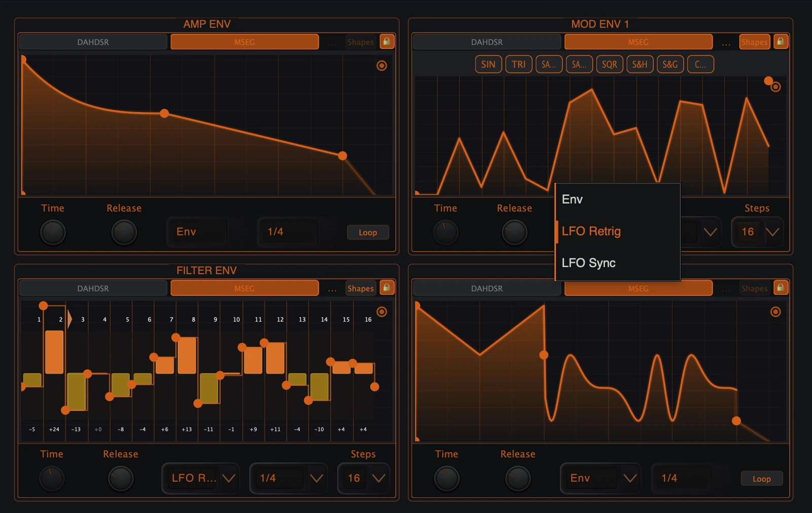Toggle Shapes in bottom-right envelope panel
The image size is (812, 513).
click(x=755, y=288)
